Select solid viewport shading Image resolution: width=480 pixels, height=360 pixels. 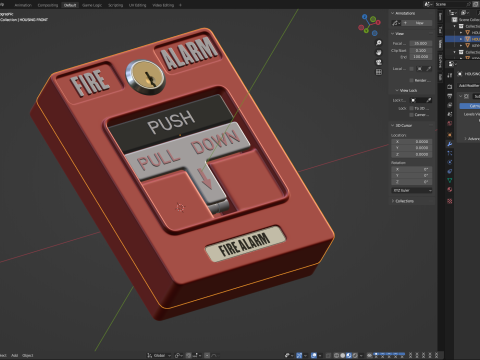coord(342,355)
